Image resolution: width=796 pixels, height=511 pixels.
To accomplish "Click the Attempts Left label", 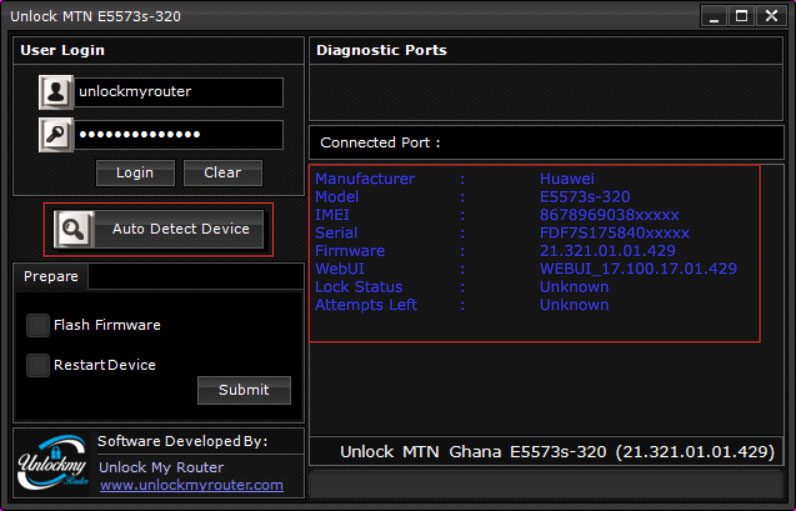I will pos(366,305).
